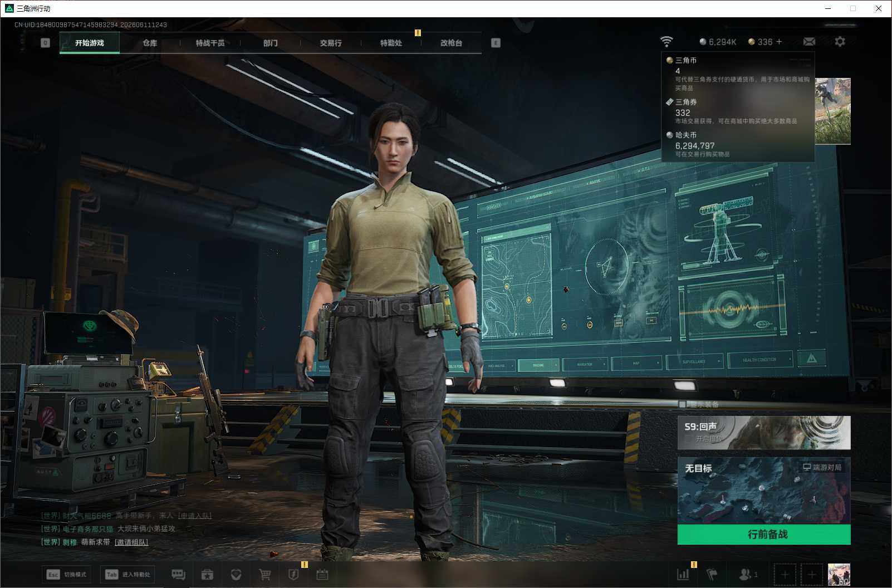
Task: Open the player avatar portrait
Action: [839, 574]
